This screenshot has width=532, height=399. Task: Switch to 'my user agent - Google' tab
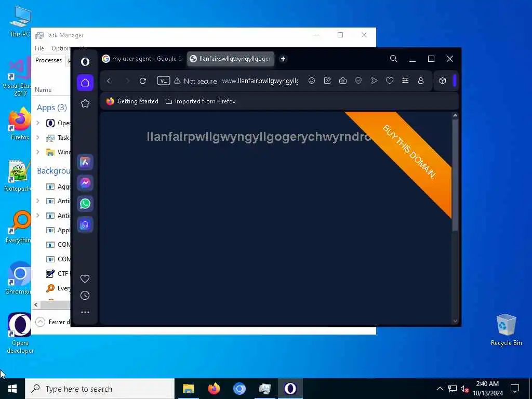coord(142,59)
